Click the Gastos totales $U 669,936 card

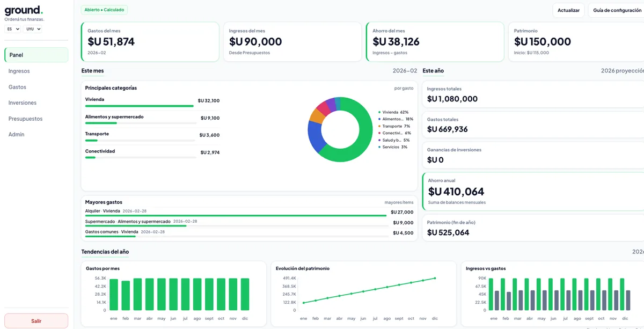533,125
